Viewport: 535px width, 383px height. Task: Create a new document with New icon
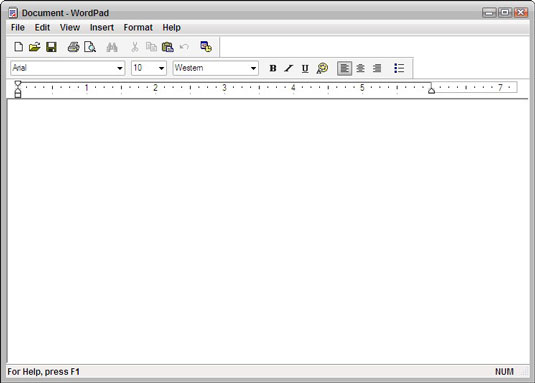18,47
